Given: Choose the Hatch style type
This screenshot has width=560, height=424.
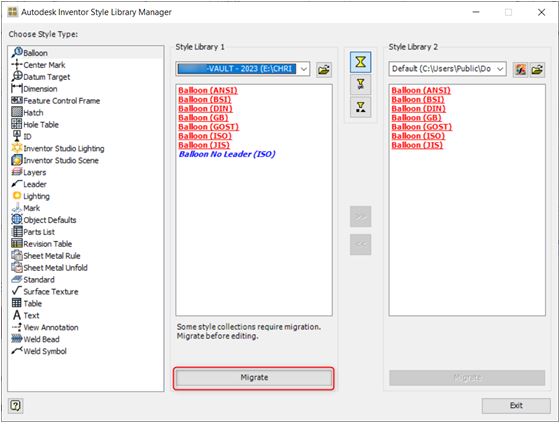Looking at the screenshot, I should click(27, 113).
